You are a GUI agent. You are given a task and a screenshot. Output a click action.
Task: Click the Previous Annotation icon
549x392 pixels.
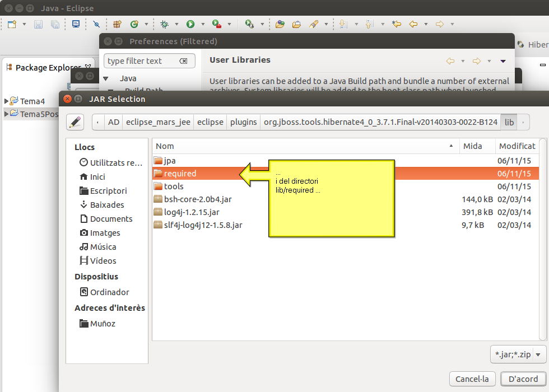(x=370, y=24)
